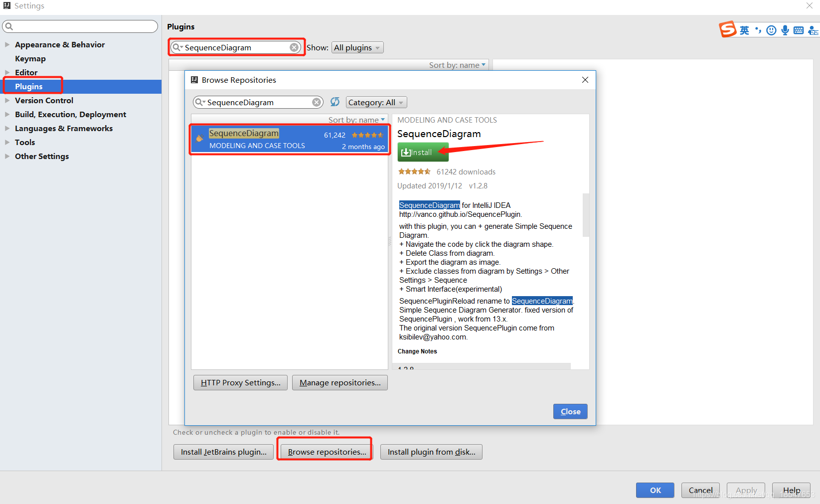The width and height of the screenshot is (820, 504).
Task: Expand the Other Settings node
Action: tap(7, 156)
